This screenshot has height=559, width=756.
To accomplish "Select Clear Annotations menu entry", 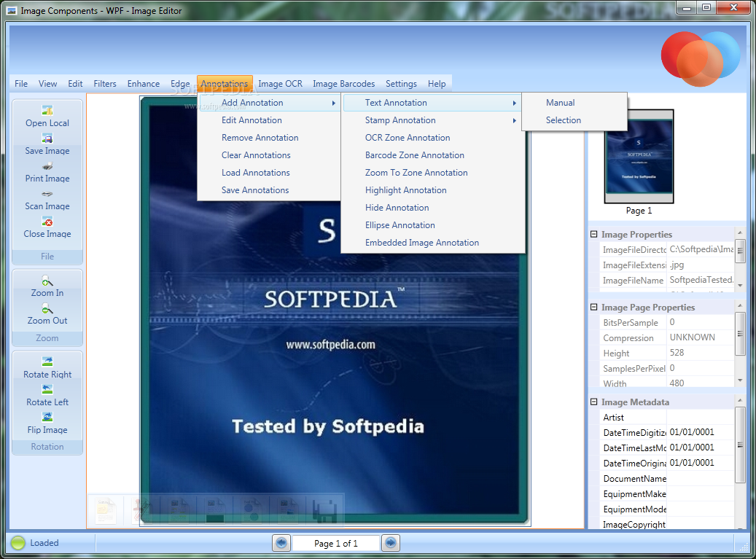I will click(x=269, y=155).
